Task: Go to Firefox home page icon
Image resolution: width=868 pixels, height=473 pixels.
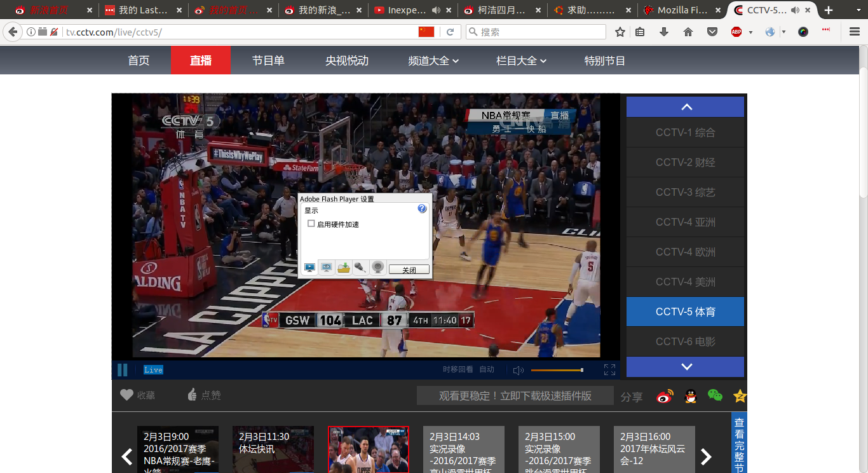Action: (x=688, y=32)
